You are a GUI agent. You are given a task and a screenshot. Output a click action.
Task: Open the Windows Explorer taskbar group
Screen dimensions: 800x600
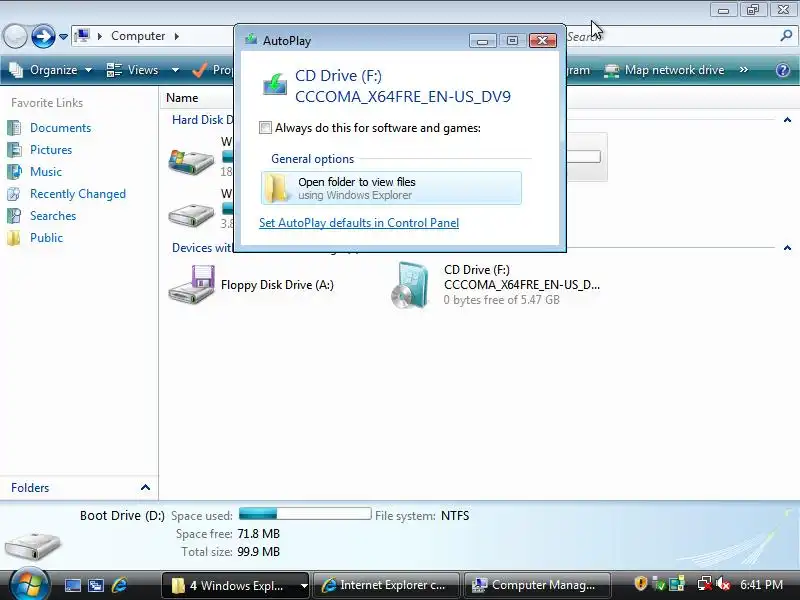[236, 585]
